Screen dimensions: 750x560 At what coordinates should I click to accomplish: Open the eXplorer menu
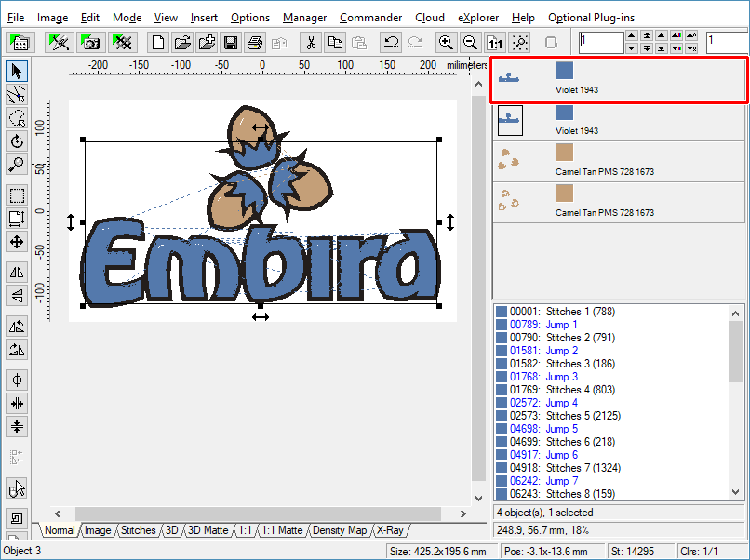click(478, 18)
